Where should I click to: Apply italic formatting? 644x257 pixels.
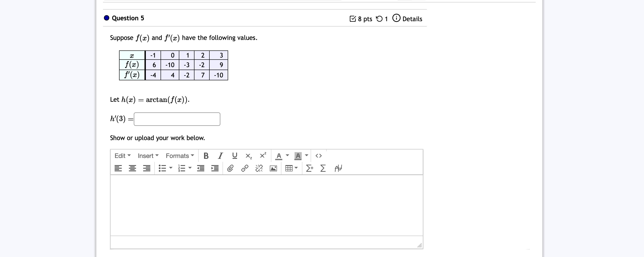tap(220, 155)
